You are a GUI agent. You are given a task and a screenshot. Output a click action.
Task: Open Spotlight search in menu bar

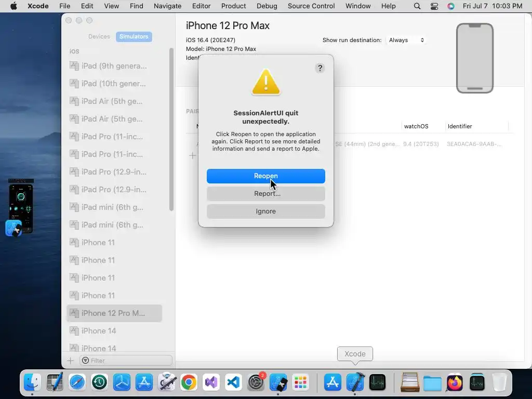[417, 6]
